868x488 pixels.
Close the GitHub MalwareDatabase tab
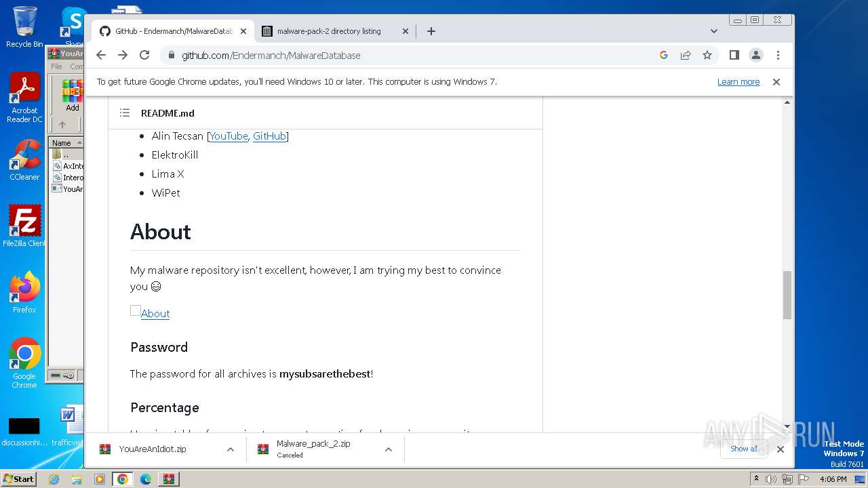pyautogui.click(x=243, y=31)
